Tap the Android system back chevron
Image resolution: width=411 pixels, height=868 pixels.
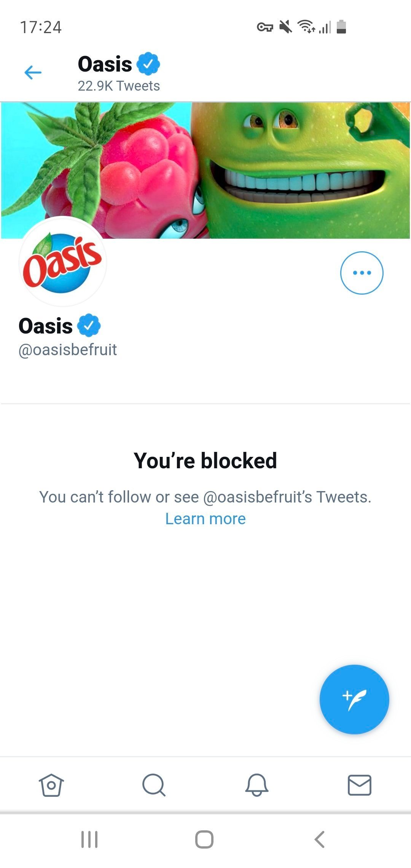(x=320, y=839)
